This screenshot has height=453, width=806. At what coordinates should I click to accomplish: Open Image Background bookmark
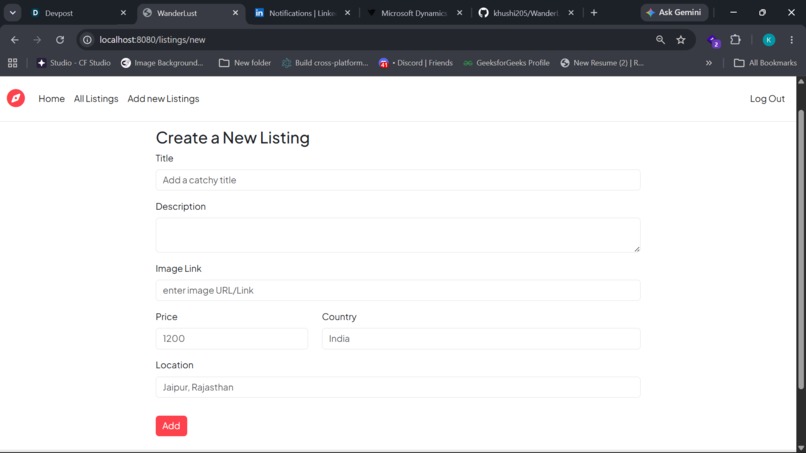(162, 63)
